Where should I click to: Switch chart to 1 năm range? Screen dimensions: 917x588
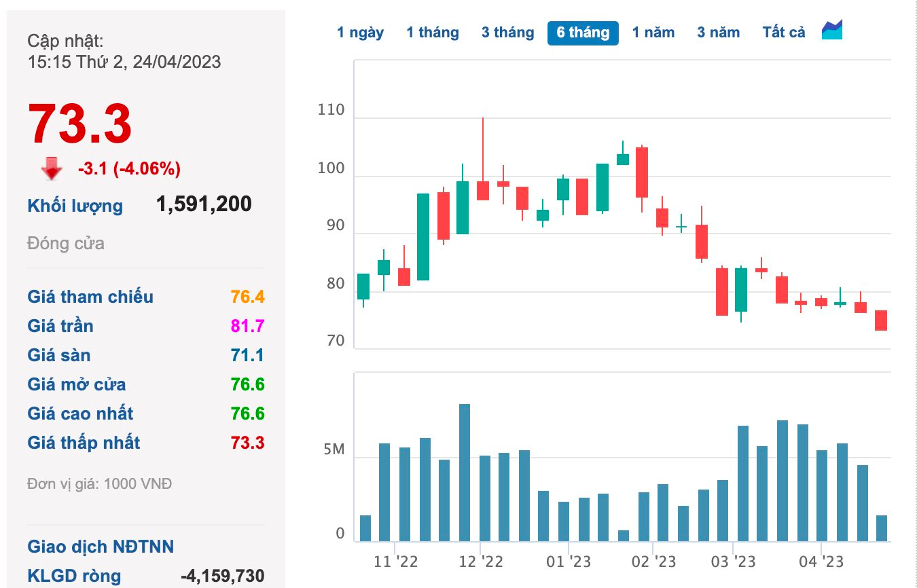pos(653,33)
